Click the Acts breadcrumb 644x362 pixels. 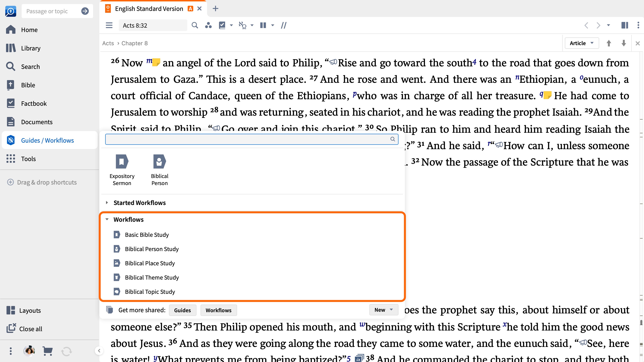click(x=108, y=43)
